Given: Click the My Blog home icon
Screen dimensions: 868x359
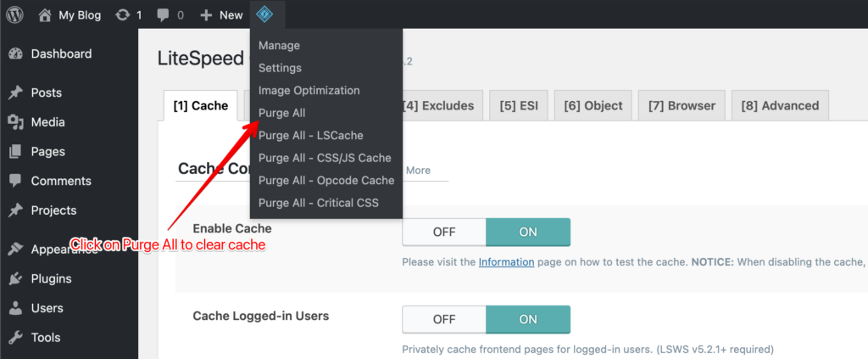Looking at the screenshot, I should click(x=46, y=15).
